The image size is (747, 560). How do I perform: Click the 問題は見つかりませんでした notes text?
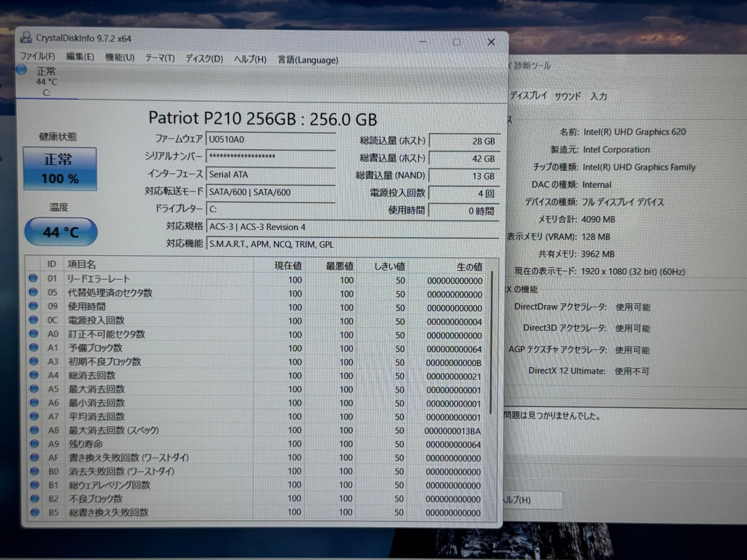[x=552, y=415]
